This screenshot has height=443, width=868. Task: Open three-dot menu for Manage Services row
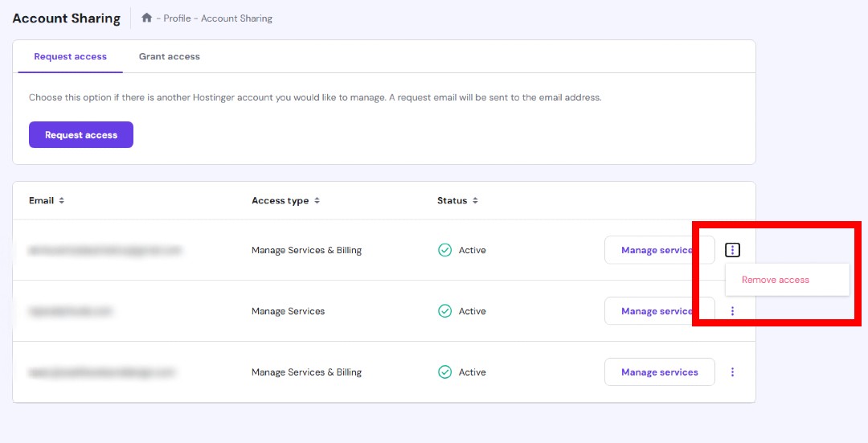[732, 311]
